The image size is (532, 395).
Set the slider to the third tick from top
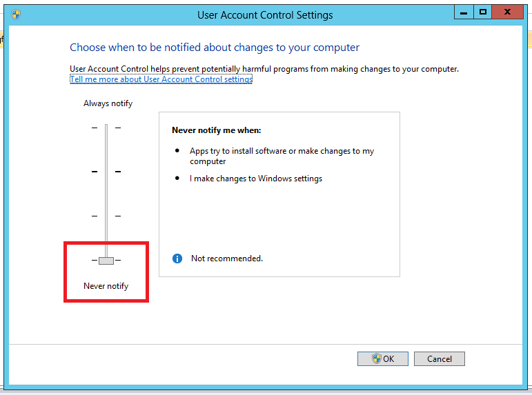point(106,216)
